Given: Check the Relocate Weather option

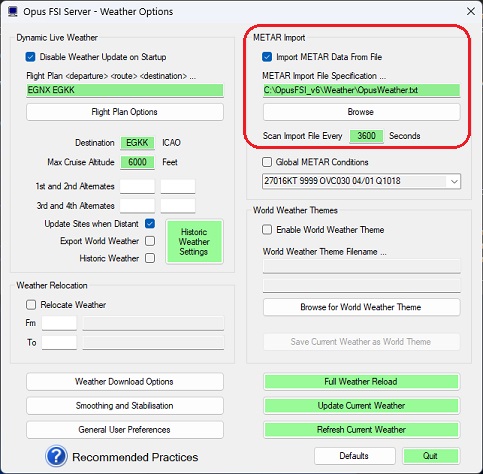Looking at the screenshot, I should [x=31, y=305].
